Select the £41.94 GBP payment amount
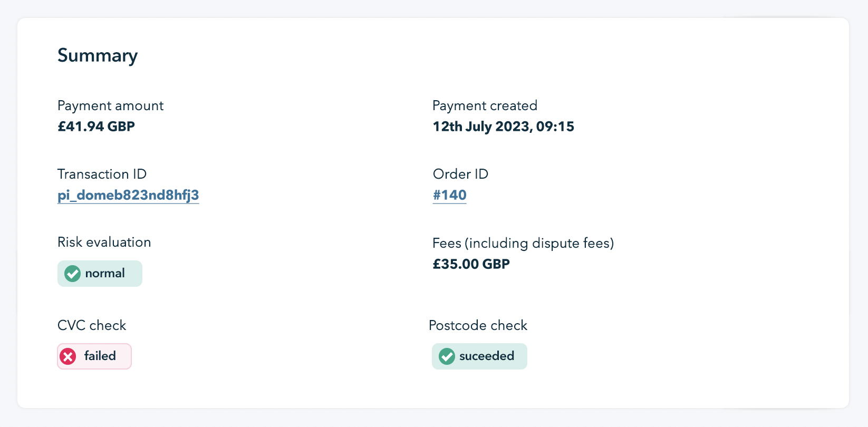Viewport: 868px width, 427px height. 97,127
